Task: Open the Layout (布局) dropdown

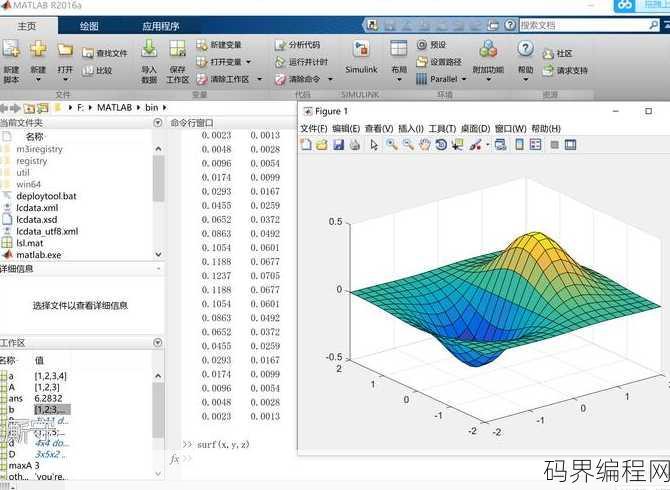Action: (399, 79)
